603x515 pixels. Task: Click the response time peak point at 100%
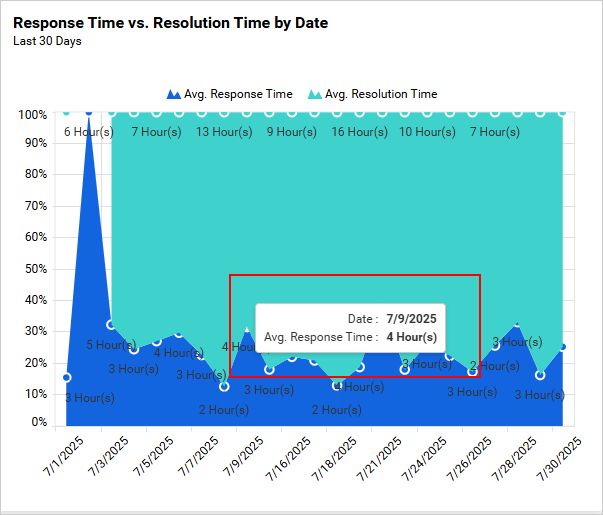pos(89,113)
